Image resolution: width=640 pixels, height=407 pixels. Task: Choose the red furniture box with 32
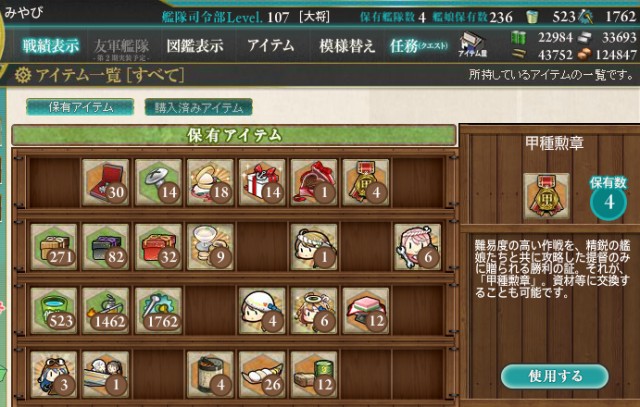158,247
